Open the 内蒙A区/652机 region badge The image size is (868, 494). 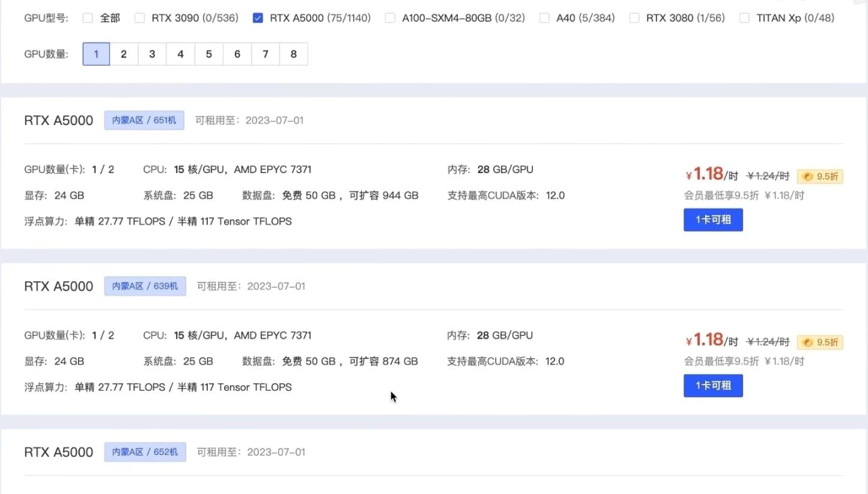[145, 451]
